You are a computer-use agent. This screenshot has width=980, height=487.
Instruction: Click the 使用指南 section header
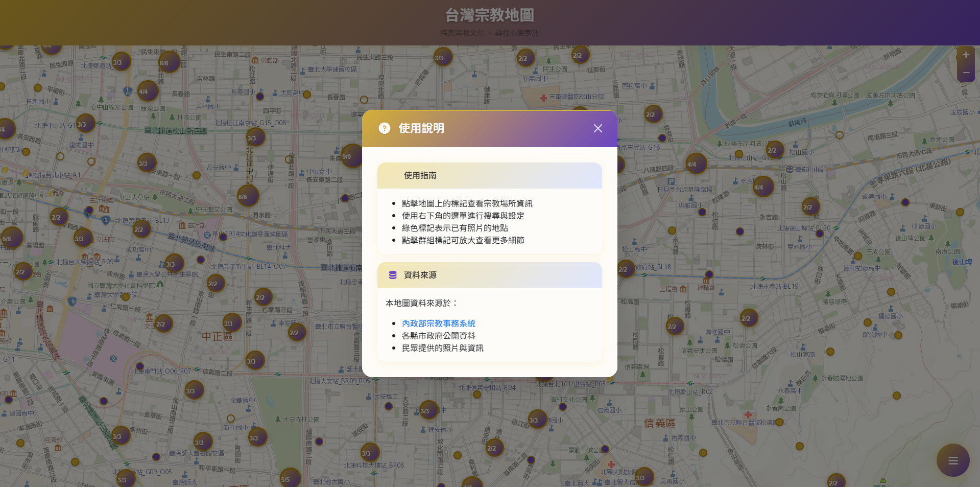[x=490, y=176]
